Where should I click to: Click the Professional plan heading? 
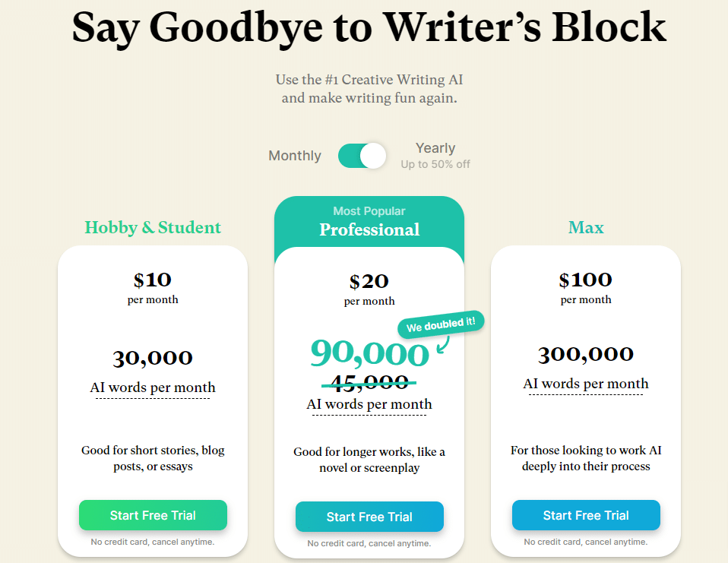tap(369, 229)
